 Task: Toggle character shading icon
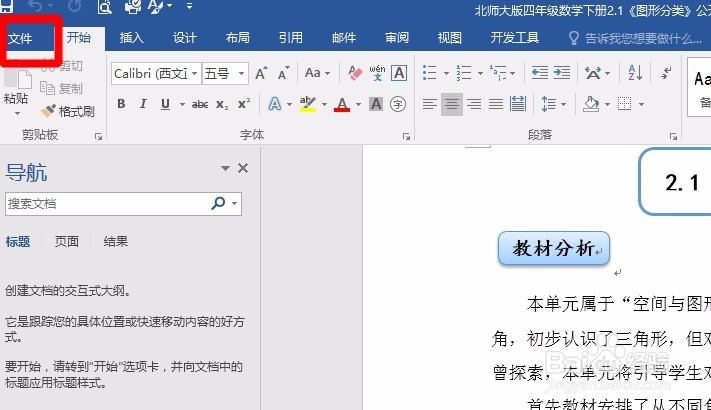376,104
